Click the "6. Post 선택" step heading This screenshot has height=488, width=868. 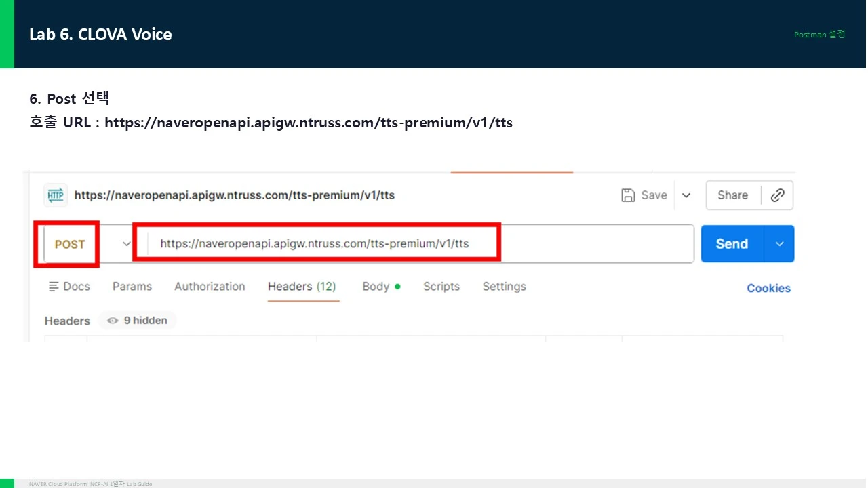[x=69, y=99]
